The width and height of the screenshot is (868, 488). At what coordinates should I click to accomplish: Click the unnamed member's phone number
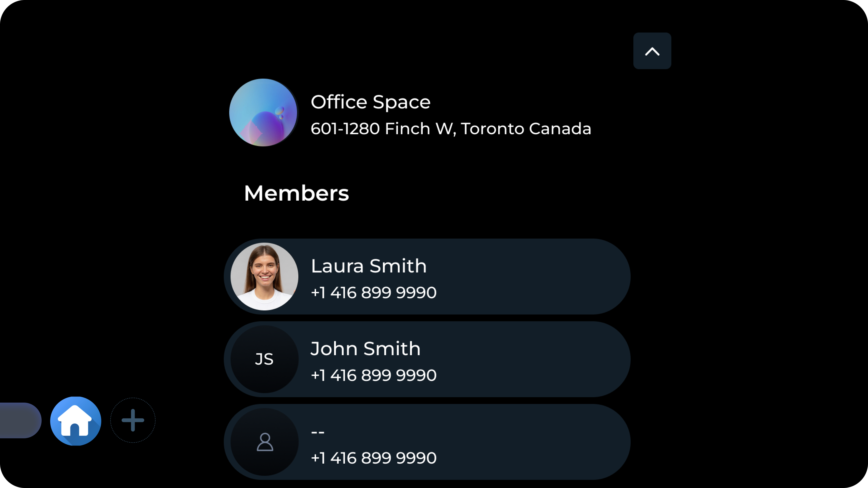pyautogui.click(x=373, y=458)
